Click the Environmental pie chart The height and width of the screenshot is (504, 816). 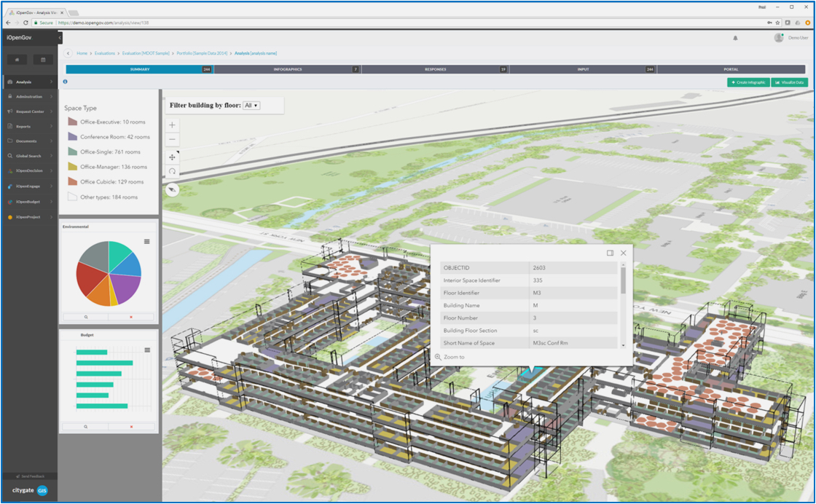coord(109,273)
